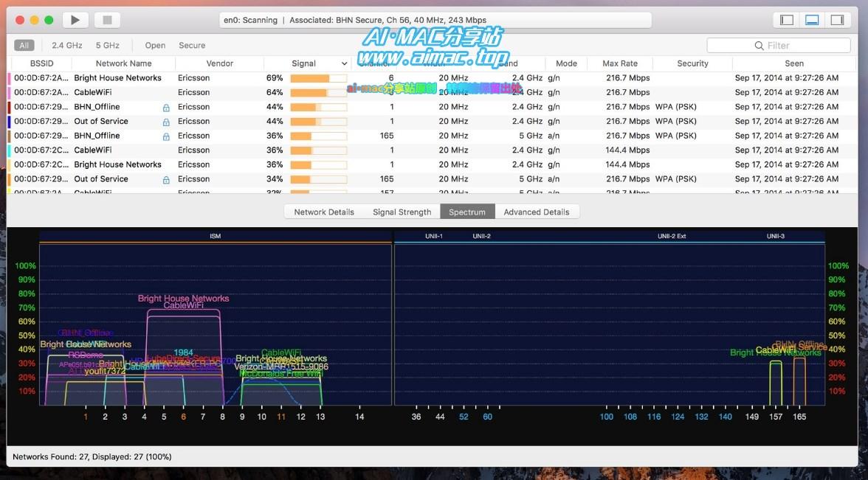This screenshot has width=868, height=480.
Task: Click dark red color swatch of BHN_Offline 44% row
Action: click(9, 108)
